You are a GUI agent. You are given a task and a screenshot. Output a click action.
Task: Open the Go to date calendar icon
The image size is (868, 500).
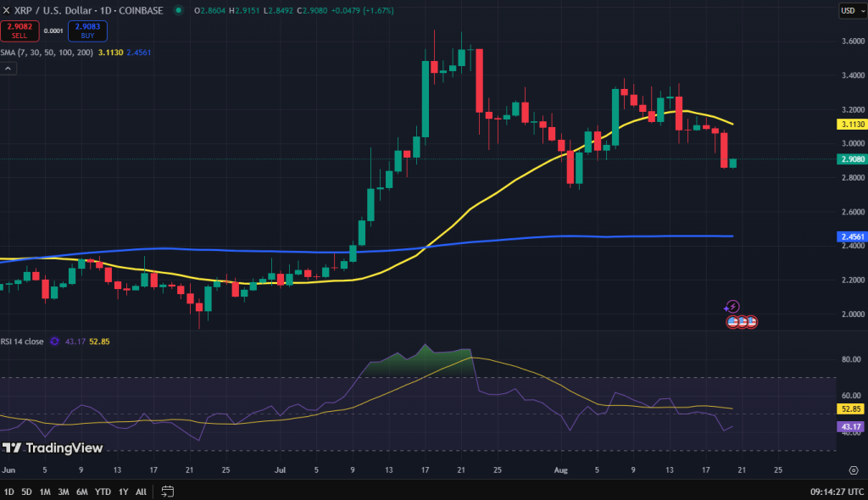click(167, 491)
